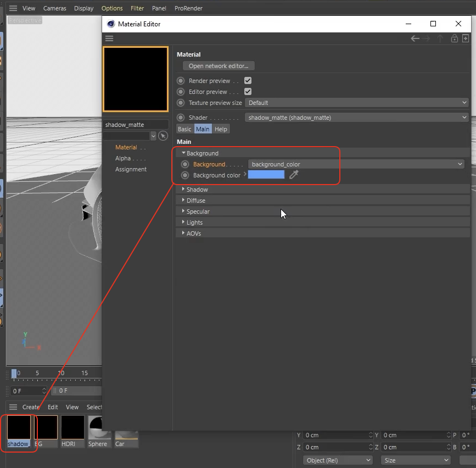This screenshot has width=476, height=468.
Task: Open the Size dropdown
Action: 416,460
